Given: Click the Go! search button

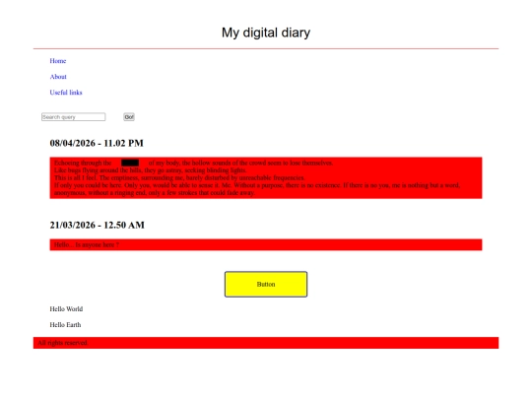Looking at the screenshot, I should tap(129, 117).
